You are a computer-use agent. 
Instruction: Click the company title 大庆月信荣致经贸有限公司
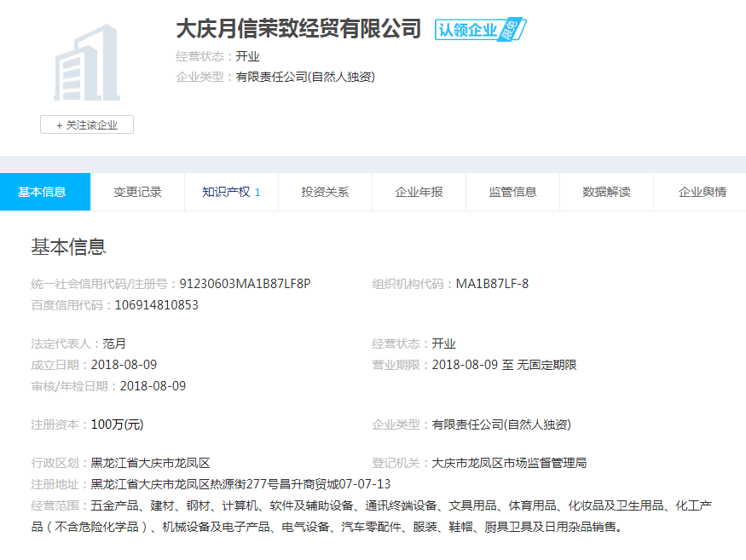[x=298, y=29]
